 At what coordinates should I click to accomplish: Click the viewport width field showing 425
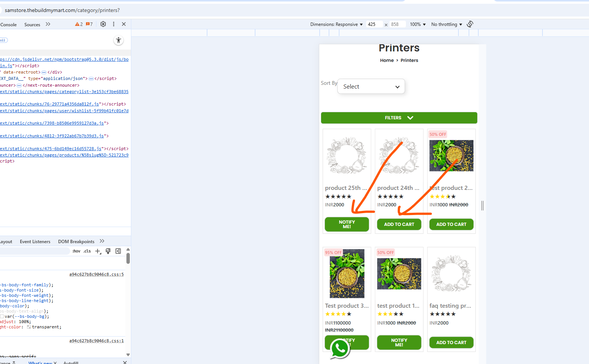(x=375, y=24)
